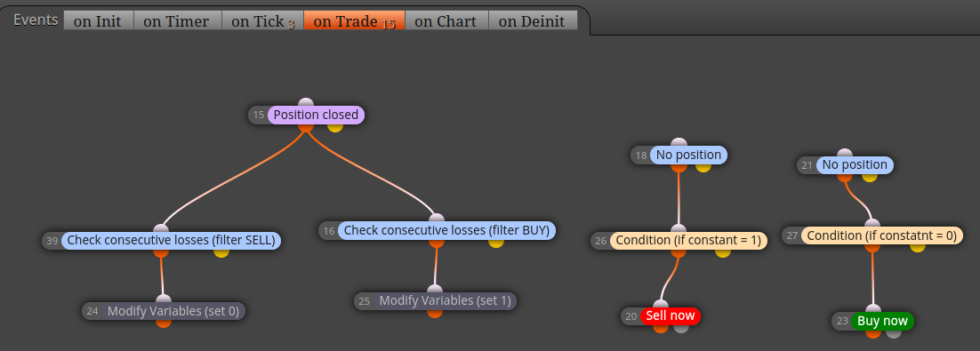Click the ID badge 24 on Modify Variables
Viewport: 980px width, 351px height.
[x=92, y=311]
